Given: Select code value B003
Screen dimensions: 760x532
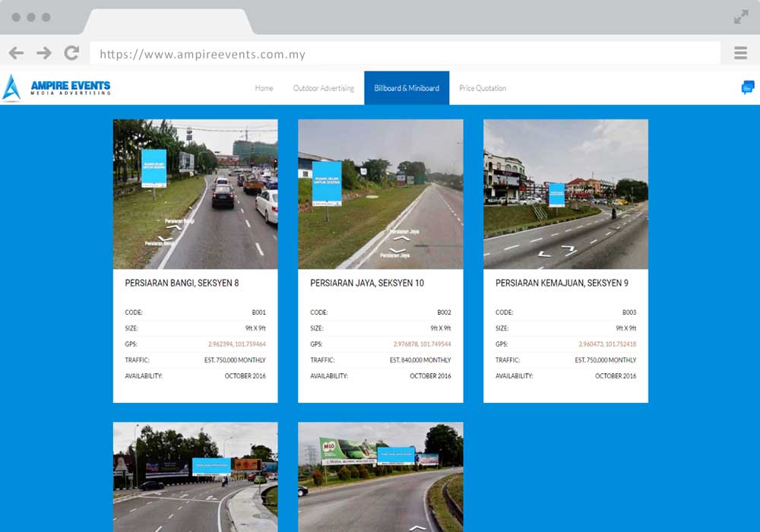Looking at the screenshot, I should tap(629, 312).
